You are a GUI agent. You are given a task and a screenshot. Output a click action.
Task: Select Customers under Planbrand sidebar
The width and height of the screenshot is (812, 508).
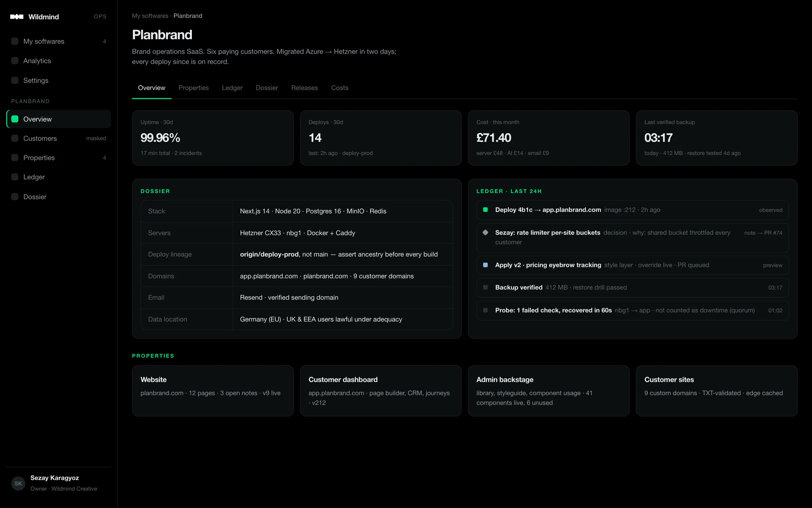(59, 138)
